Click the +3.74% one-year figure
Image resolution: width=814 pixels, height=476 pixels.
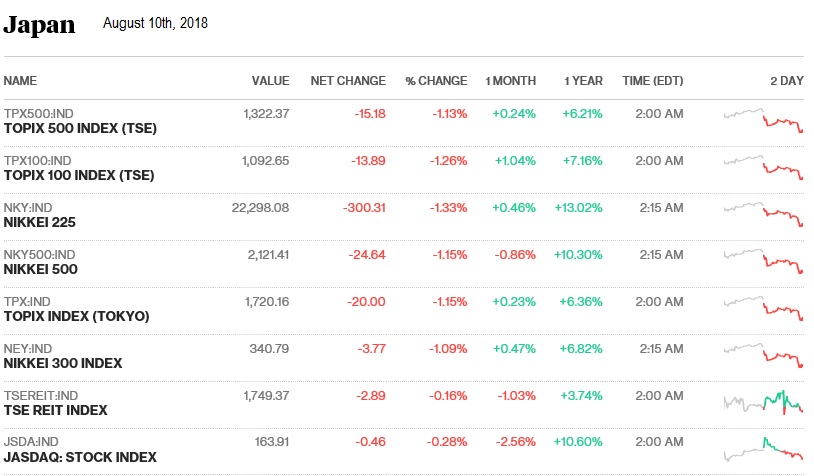[581, 396]
